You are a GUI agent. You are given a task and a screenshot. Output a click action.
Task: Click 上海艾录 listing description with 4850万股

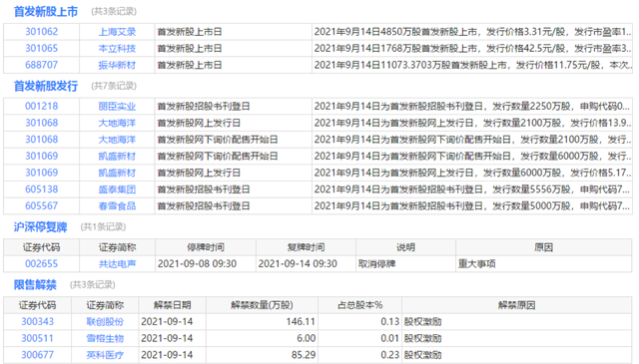click(x=472, y=32)
